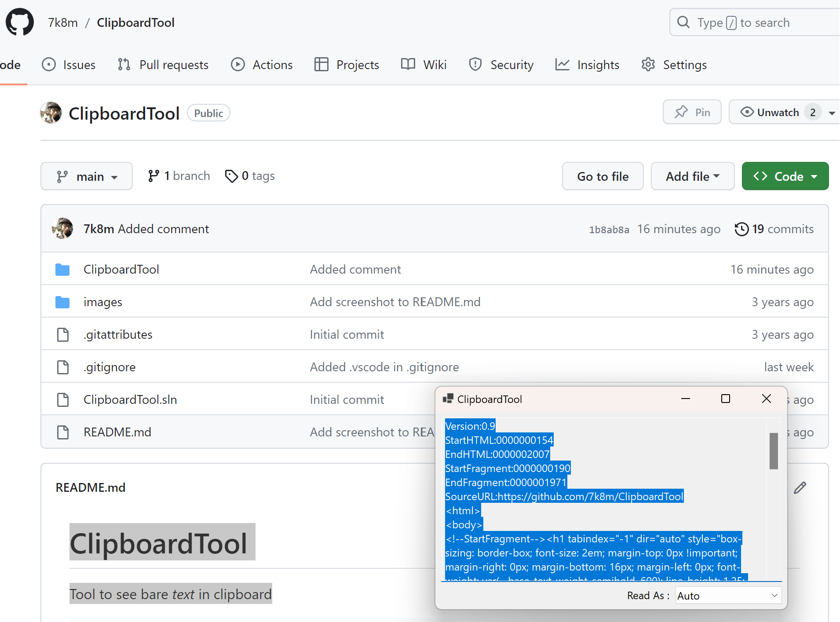Expand the Add file dropdown
This screenshot has height=622, width=840.
coord(693,176)
